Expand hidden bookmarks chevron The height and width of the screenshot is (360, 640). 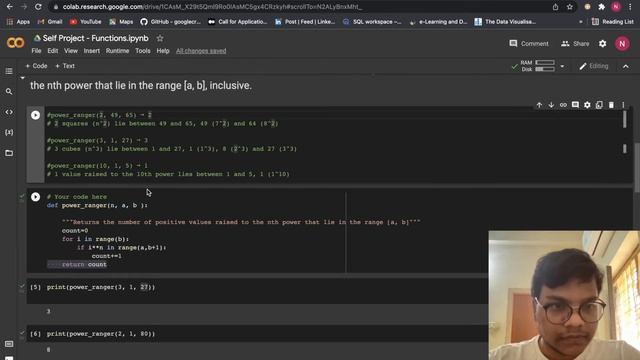581,22
